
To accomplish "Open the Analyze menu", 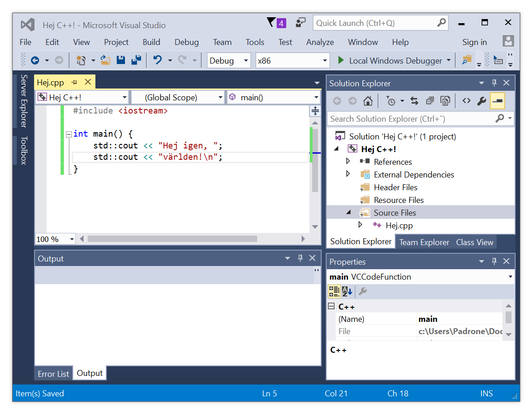I will point(320,42).
